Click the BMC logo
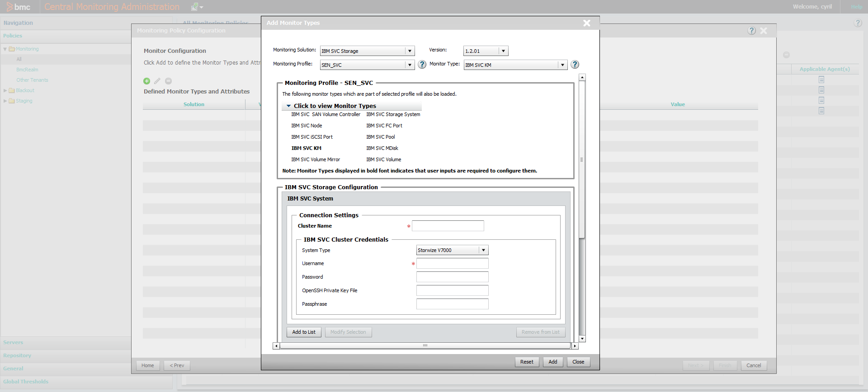 click(18, 7)
